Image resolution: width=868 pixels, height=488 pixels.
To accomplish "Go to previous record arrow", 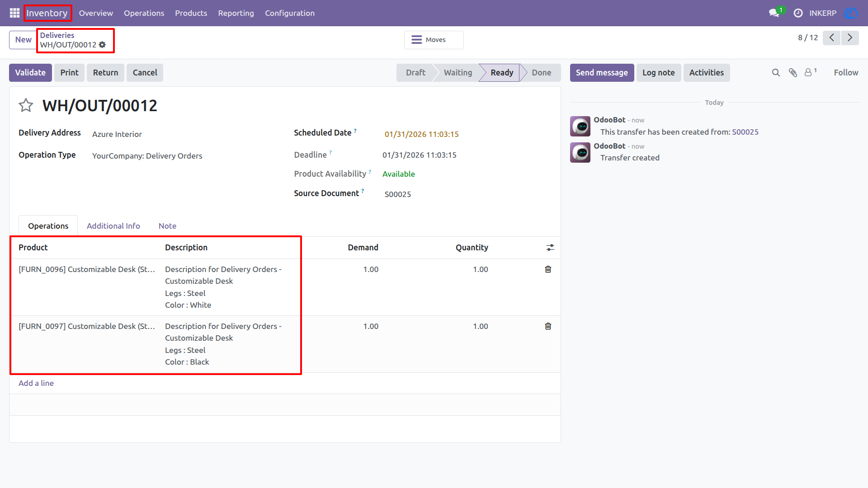I will (x=831, y=38).
